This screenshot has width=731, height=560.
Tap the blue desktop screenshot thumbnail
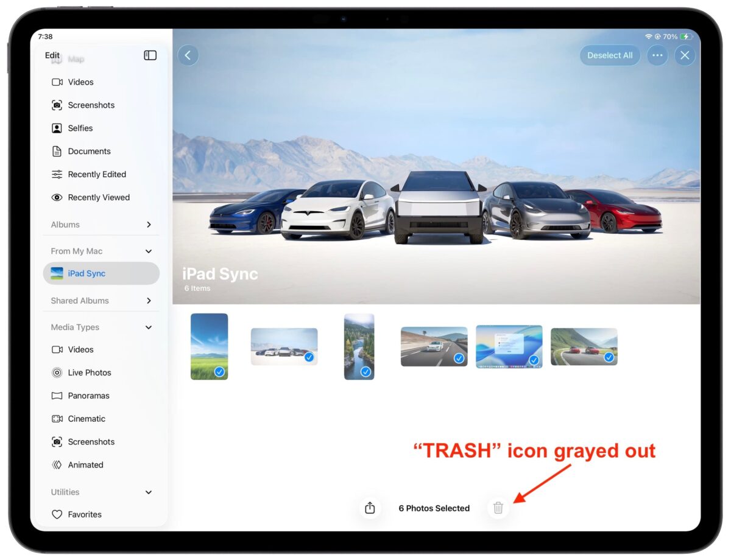[509, 347]
